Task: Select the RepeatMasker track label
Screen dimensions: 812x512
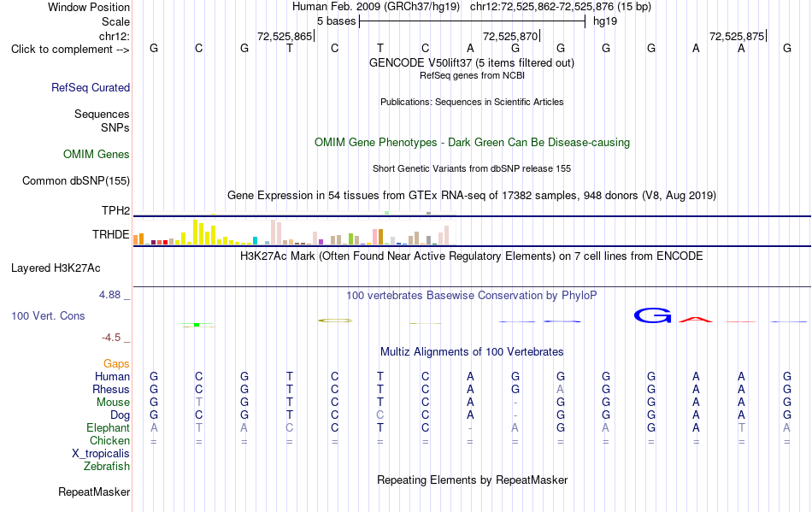Action: point(94,491)
